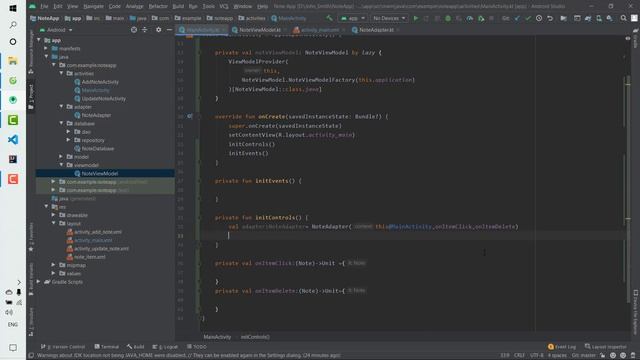This screenshot has height=360, width=640.
Task: Open the Terminal tool window button
Action: [107, 347]
